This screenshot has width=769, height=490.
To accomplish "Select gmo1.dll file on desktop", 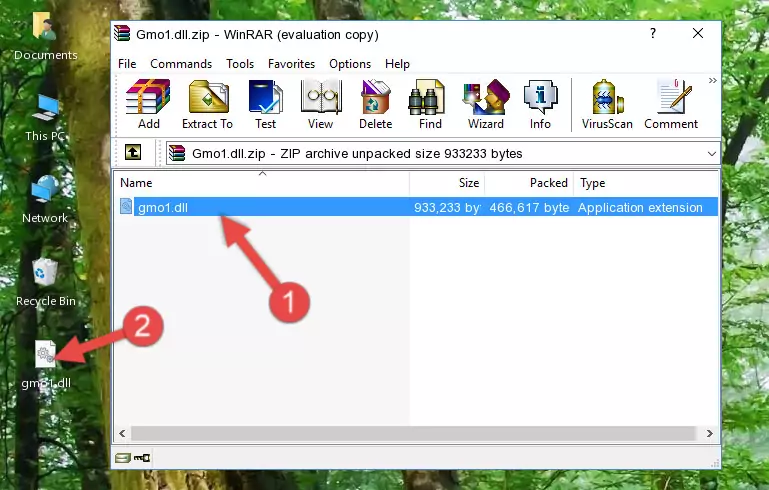I will [46, 365].
